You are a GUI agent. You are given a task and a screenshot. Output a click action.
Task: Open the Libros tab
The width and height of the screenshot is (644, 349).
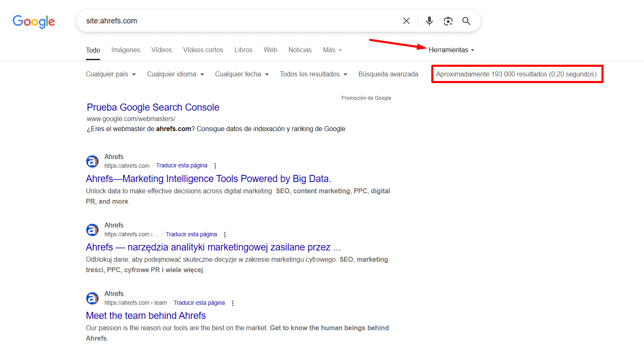[243, 50]
